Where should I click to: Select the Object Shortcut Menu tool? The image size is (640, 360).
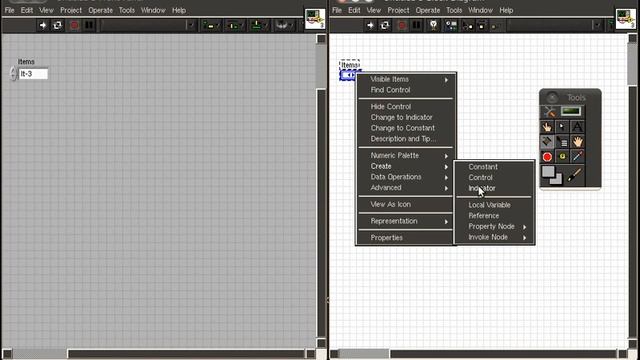[562, 142]
